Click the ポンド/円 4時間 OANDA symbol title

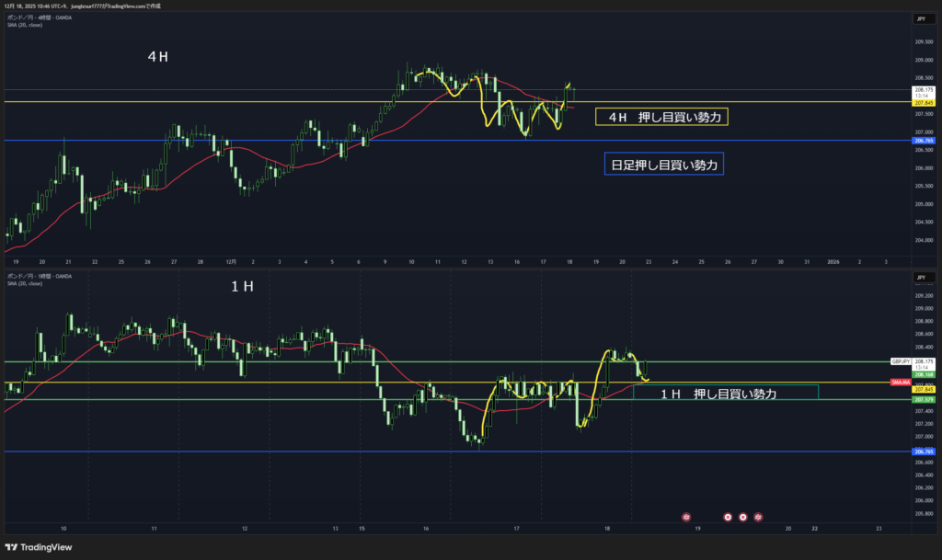[40, 17]
